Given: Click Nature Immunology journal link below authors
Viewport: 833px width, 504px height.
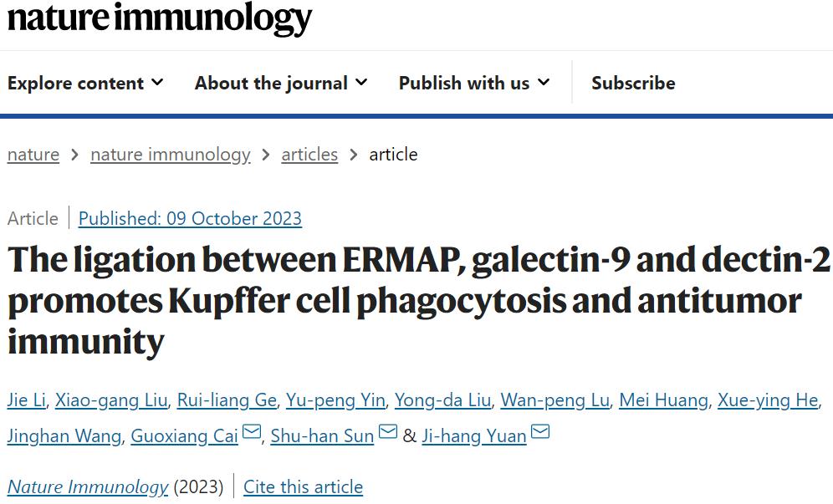Looking at the screenshot, I should click(88, 486).
